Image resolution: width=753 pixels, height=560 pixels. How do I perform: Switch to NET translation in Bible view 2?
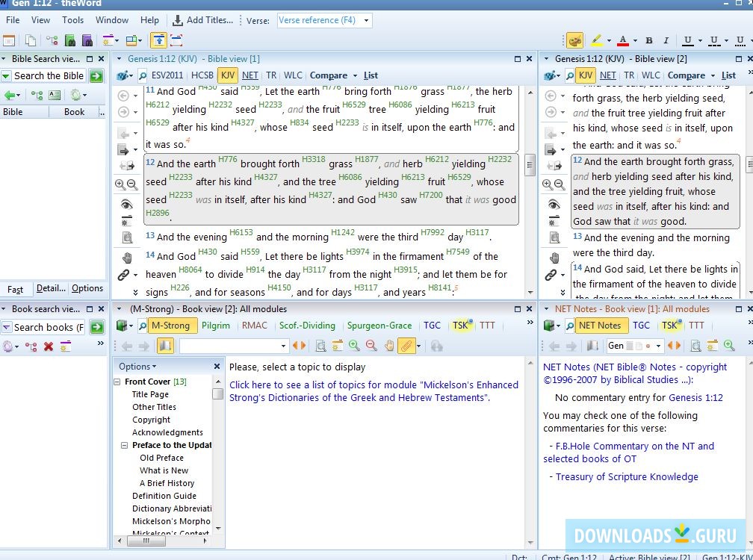tap(607, 75)
